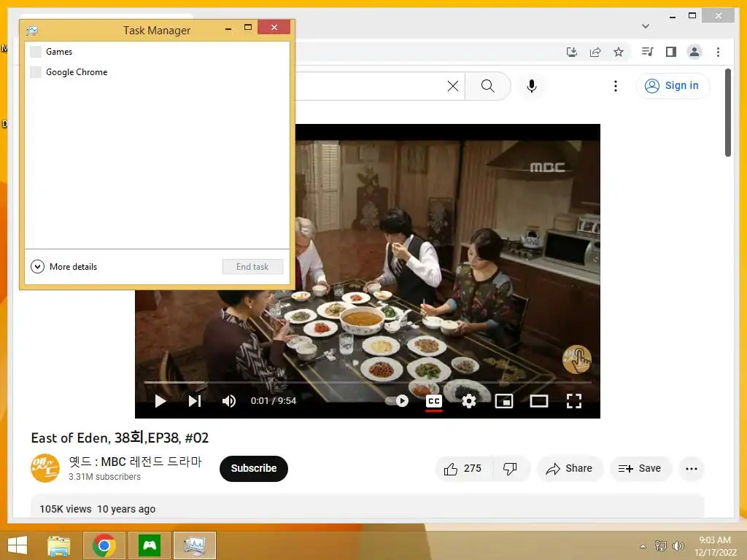Viewport: 747px width, 560px height.
Task: Open channel name 옛드 : MBC 레전드 드라마
Action: [x=135, y=462]
